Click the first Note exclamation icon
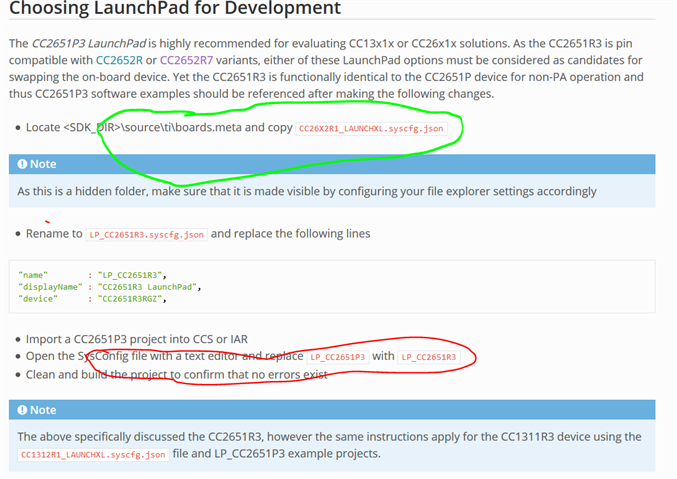The width and height of the screenshot is (677, 479). (x=22, y=164)
